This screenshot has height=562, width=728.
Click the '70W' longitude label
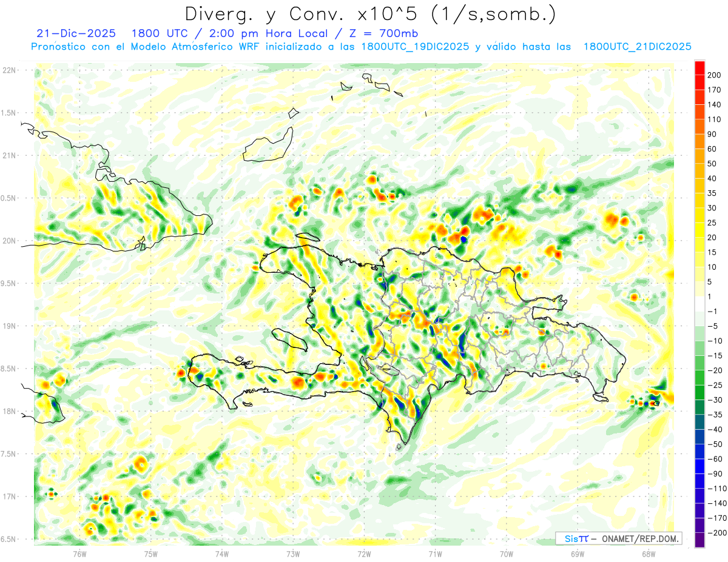tap(507, 554)
